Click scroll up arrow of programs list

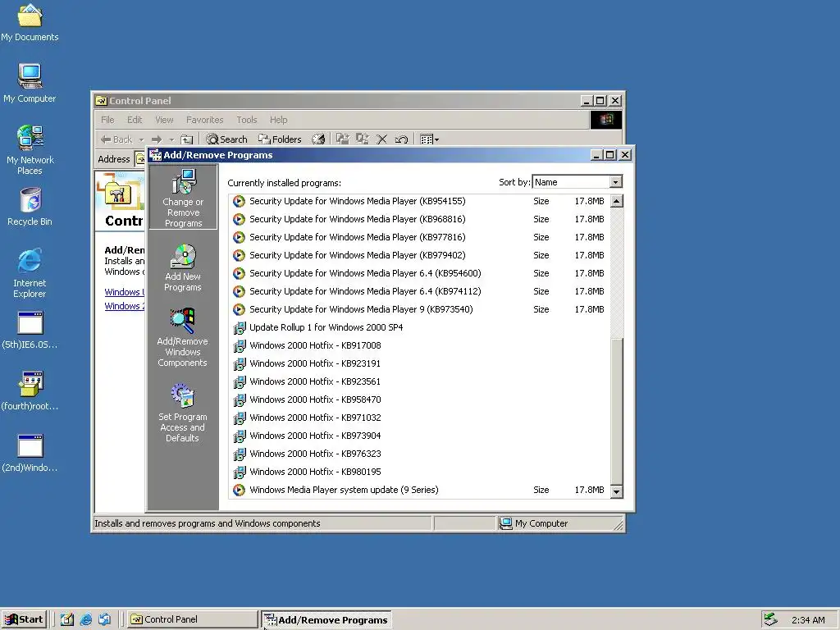pyautogui.click(x=617, y=202)
